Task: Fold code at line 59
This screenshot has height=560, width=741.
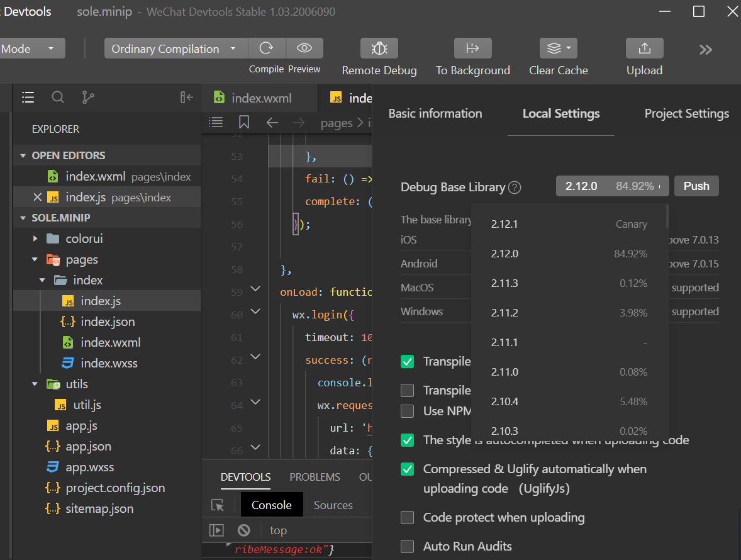Action: coord(255,288)
